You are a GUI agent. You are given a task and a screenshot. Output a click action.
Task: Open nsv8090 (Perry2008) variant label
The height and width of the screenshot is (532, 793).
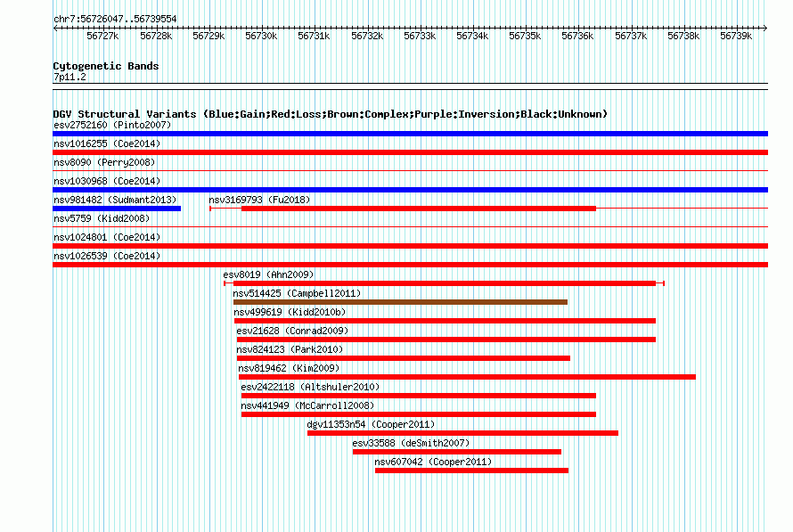(104, 162)
